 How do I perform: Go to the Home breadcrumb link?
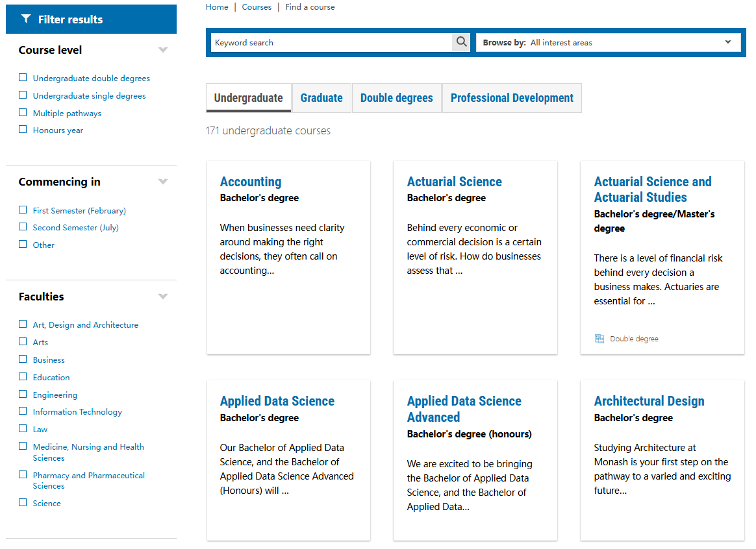(x=217, y=7)
